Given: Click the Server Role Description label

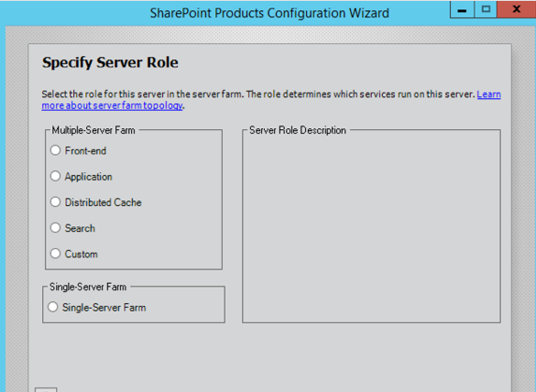Looking at the screenshot, I should coord(298,130).
